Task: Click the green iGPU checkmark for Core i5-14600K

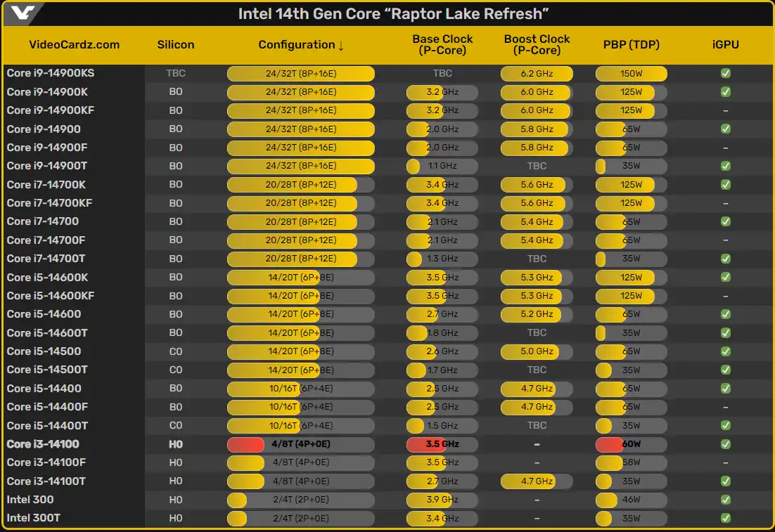Action: [x=725, y=278]
